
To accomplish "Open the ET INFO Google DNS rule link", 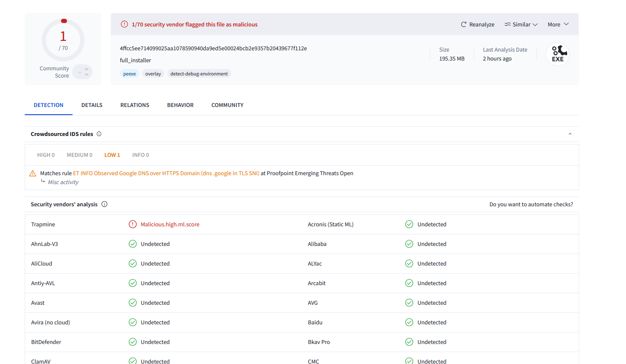I will click(166, 173).
